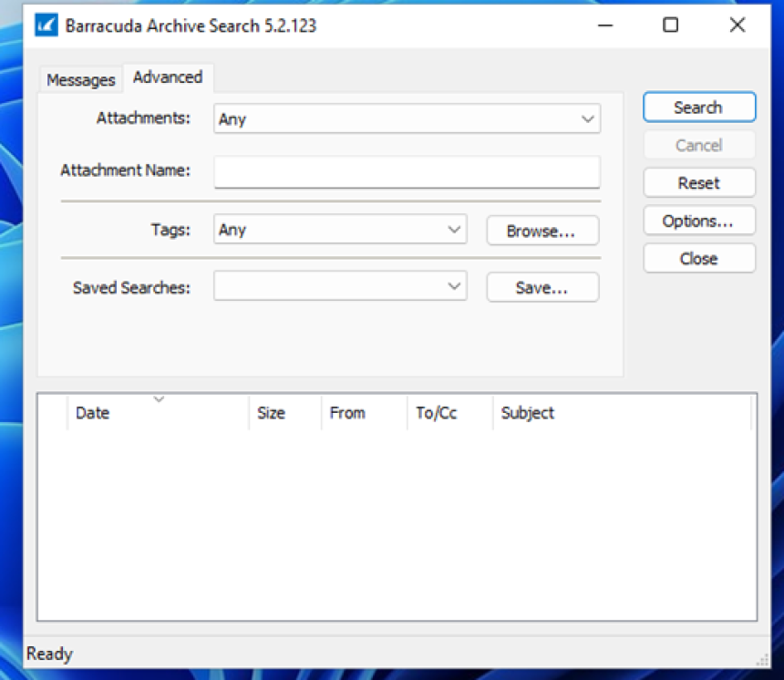
Task: Expand the Tags dropdown
Action: [x=340, y=230]
